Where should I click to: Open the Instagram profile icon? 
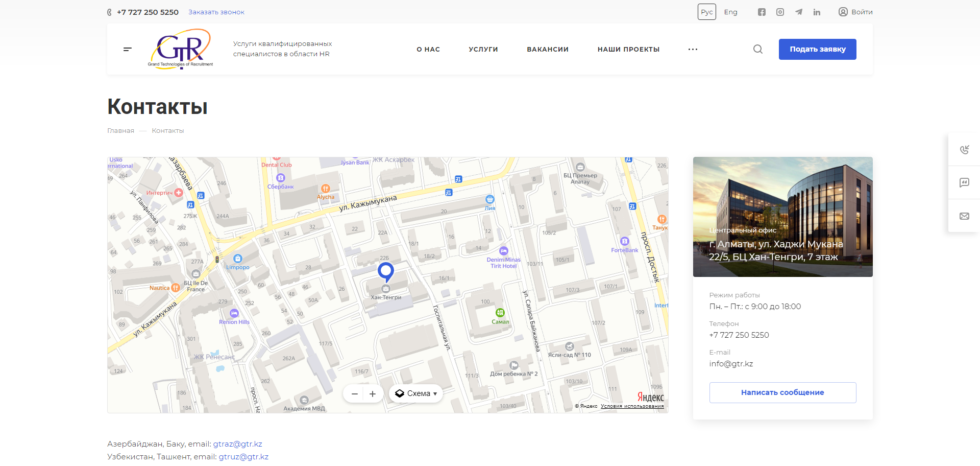click(x=780, y=12)
